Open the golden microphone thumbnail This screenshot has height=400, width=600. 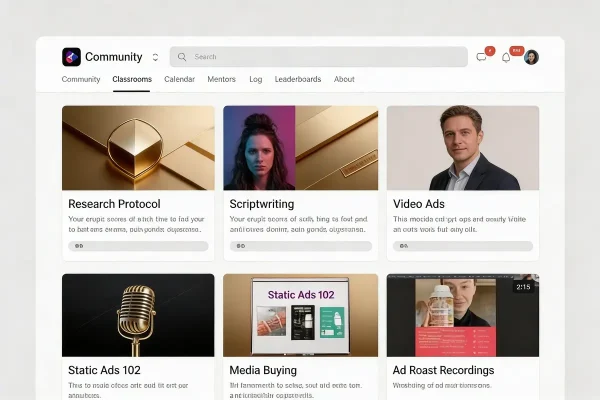pos(138,315)
